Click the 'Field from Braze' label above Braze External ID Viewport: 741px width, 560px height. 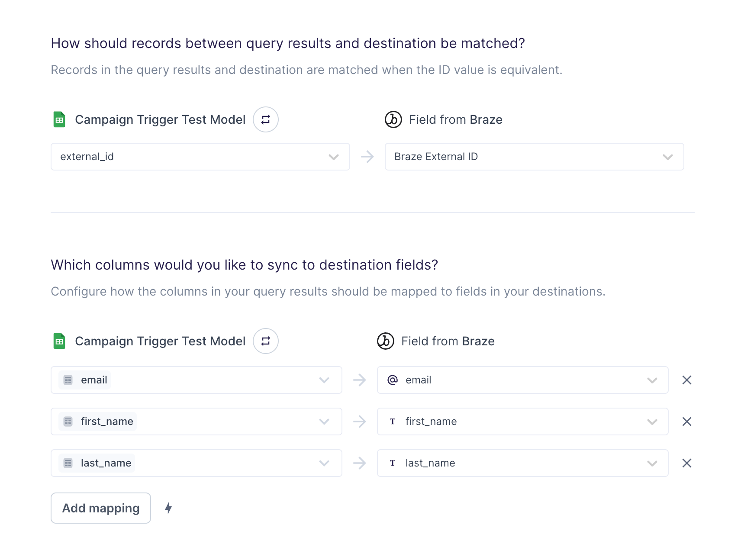pos(456,119)
